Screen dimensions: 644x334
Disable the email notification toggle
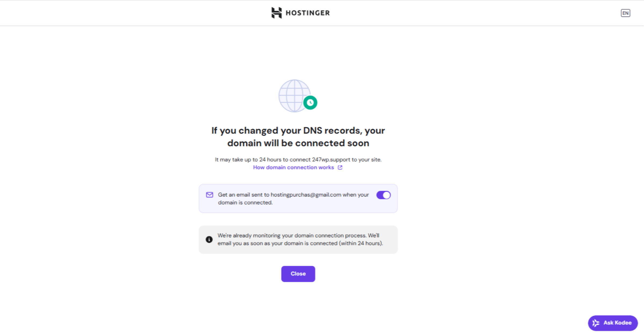(383, 195)
